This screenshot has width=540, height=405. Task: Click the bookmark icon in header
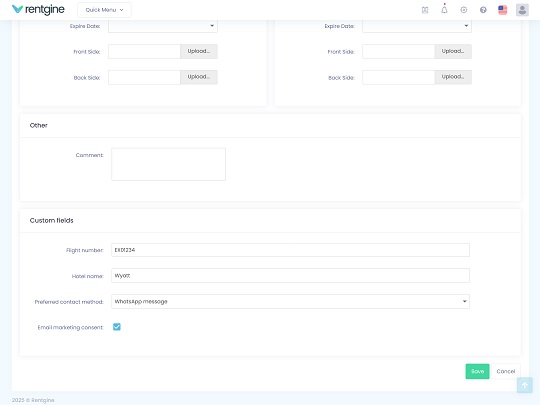(x=425, y=10)
